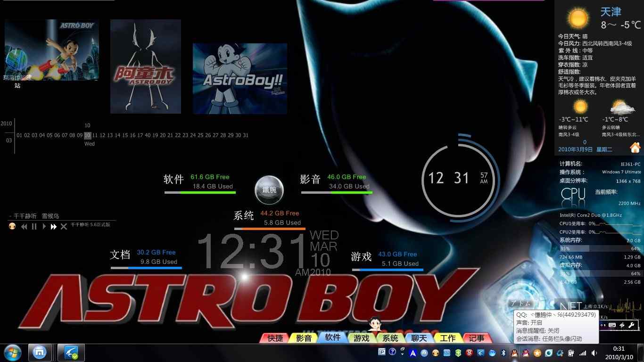
Task: Click the blue question mark tray icon
Action: pos(392,352)
